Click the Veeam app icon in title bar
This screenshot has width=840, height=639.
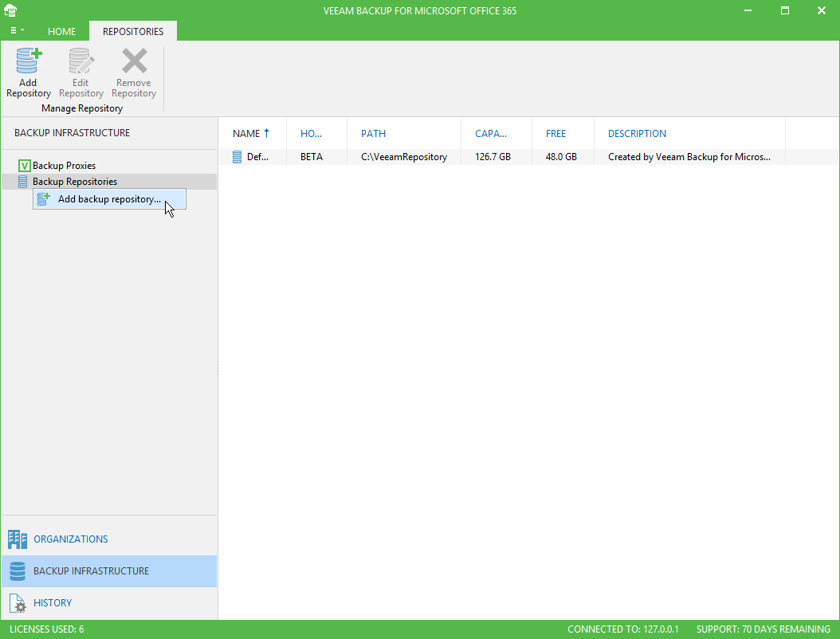[10, 10]
